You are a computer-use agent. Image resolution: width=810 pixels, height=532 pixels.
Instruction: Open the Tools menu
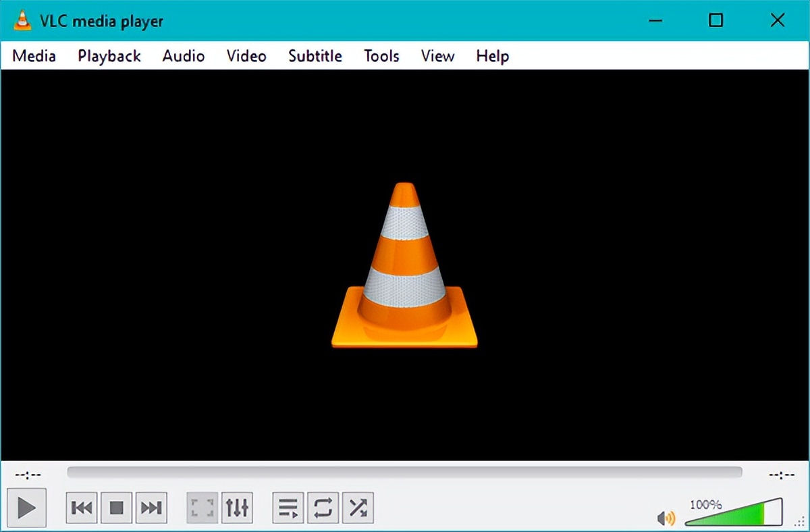tap(381, 56)
